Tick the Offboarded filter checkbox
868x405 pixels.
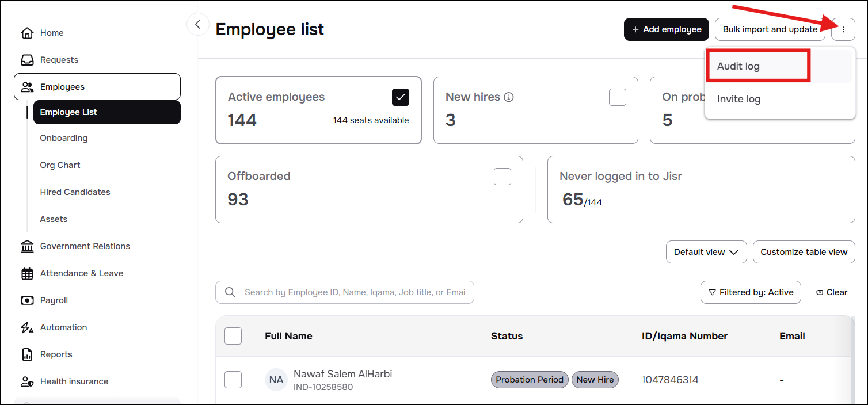pyautogui.click(x=502, y=177)
